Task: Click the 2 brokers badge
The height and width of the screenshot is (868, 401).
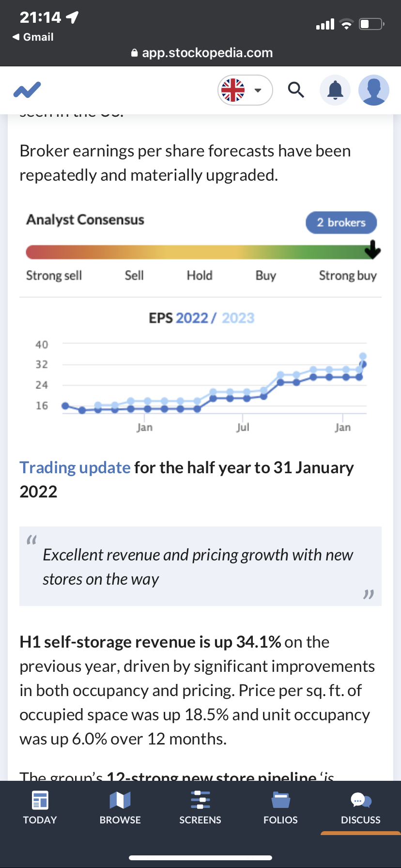Action: (x=341, y=222)
